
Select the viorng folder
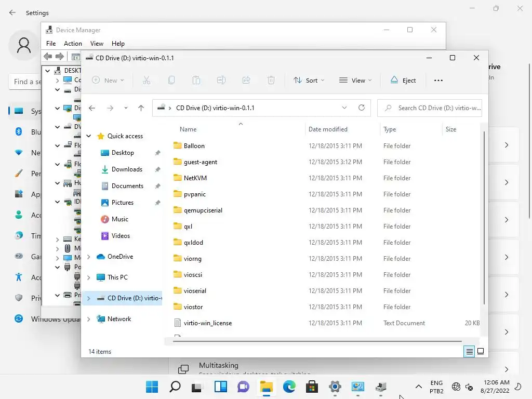192,259
